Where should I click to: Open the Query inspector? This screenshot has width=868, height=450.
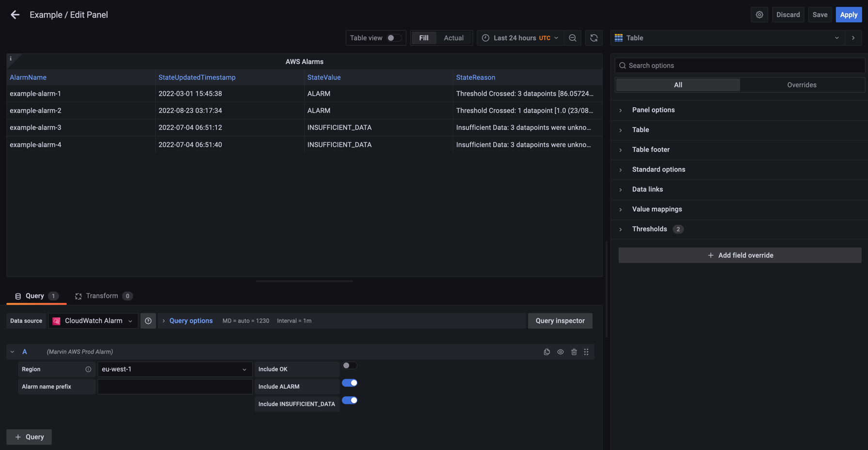coord(560,321)
